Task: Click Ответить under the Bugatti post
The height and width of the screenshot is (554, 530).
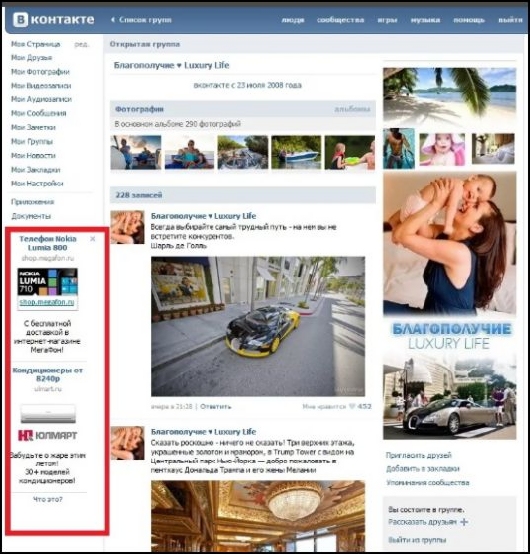Action: click(x=216, y=406)
